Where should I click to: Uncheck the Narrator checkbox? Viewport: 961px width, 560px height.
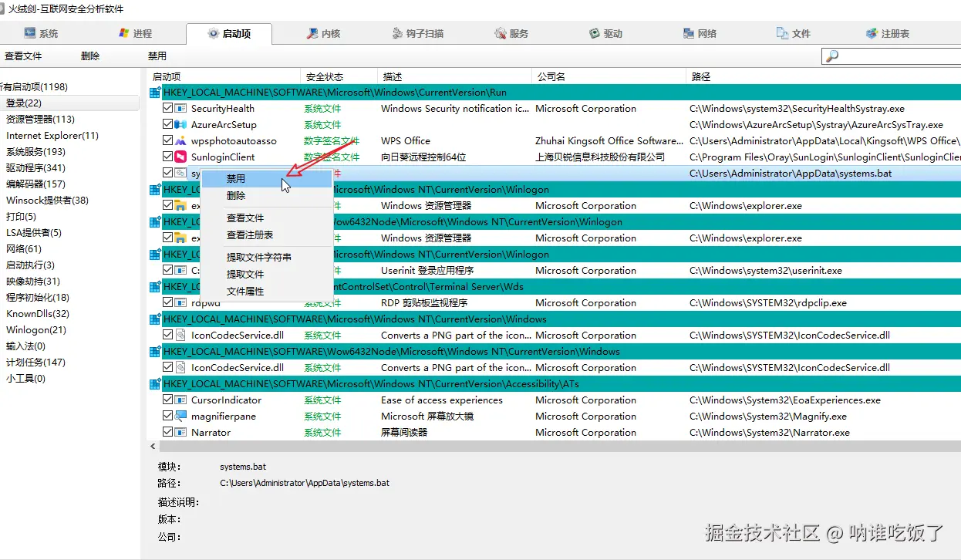[x=167, y=433]
